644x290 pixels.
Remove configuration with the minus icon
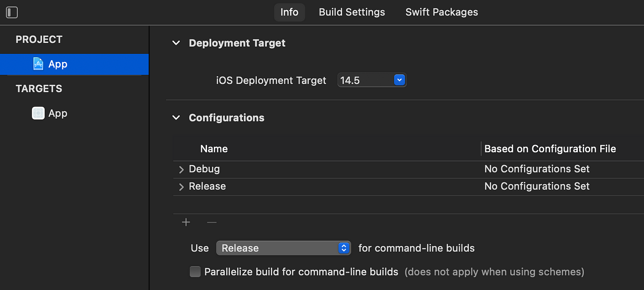tap(212, 222)
